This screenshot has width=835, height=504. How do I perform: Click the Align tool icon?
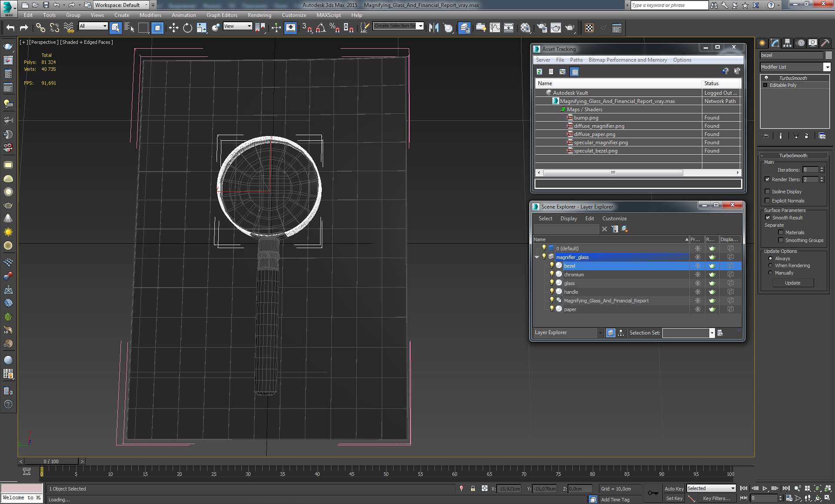pyautogui.click(x=448, y=28)
